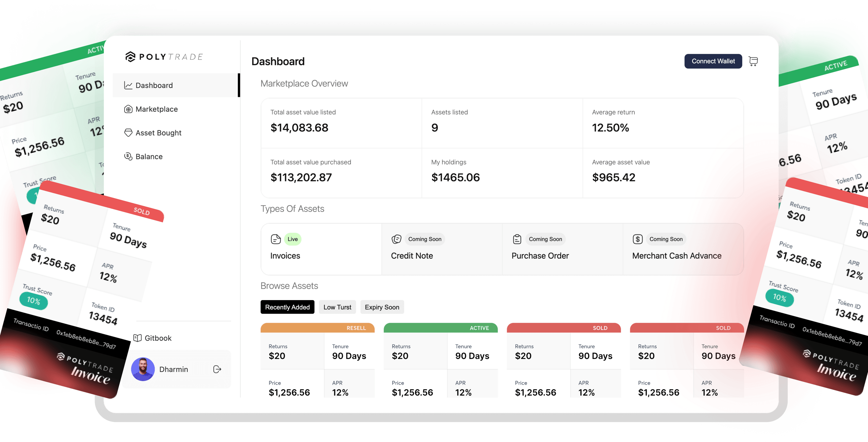
Task: Log out using the icon beside Dharmin
Action: (217, 369)
